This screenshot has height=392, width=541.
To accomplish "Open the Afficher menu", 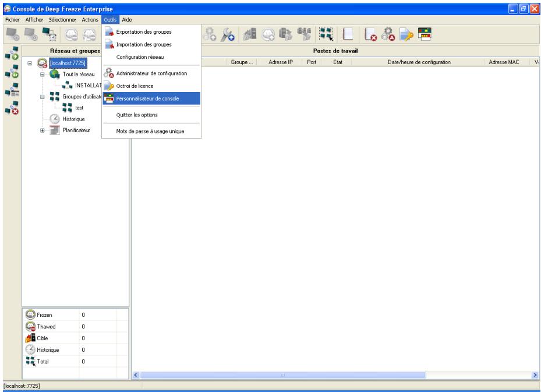I will coord(34,20).
